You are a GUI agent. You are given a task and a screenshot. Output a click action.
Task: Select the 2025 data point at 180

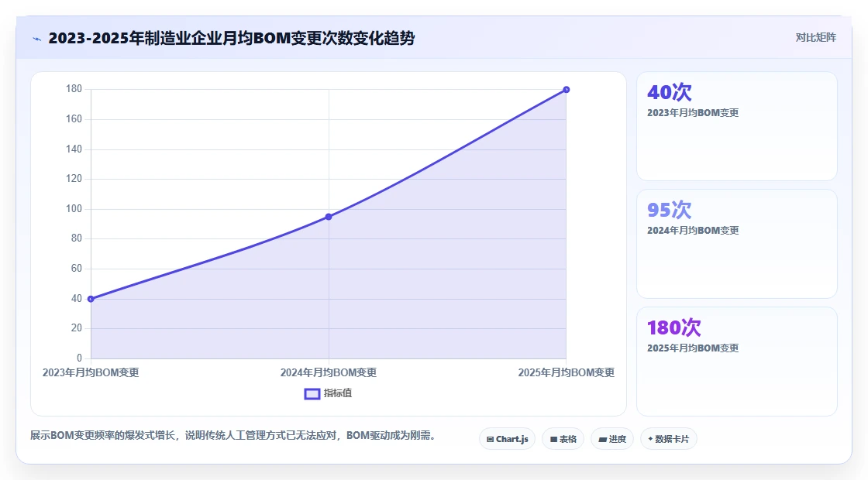tap(567, 90)
